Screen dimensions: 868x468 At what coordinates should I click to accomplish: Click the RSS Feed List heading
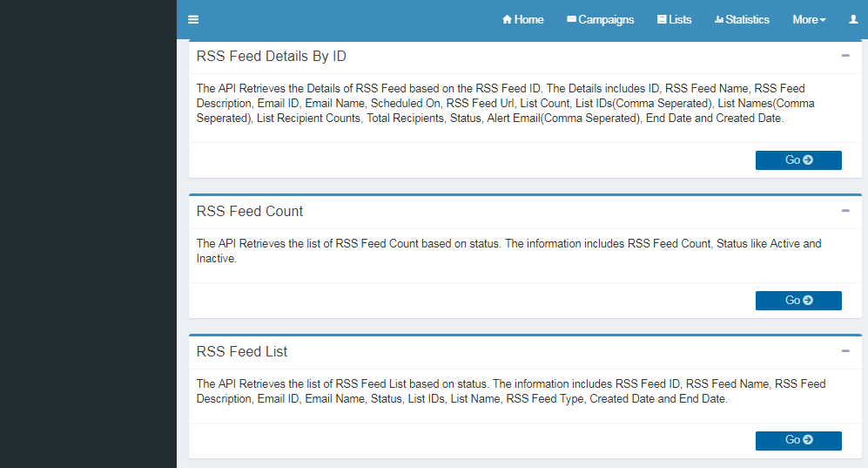242,352
